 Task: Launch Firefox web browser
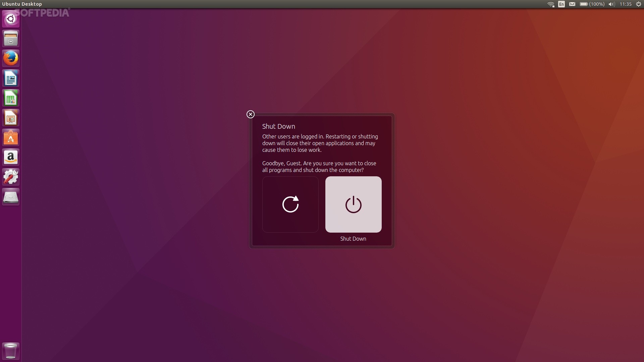[x=11, y=58]
